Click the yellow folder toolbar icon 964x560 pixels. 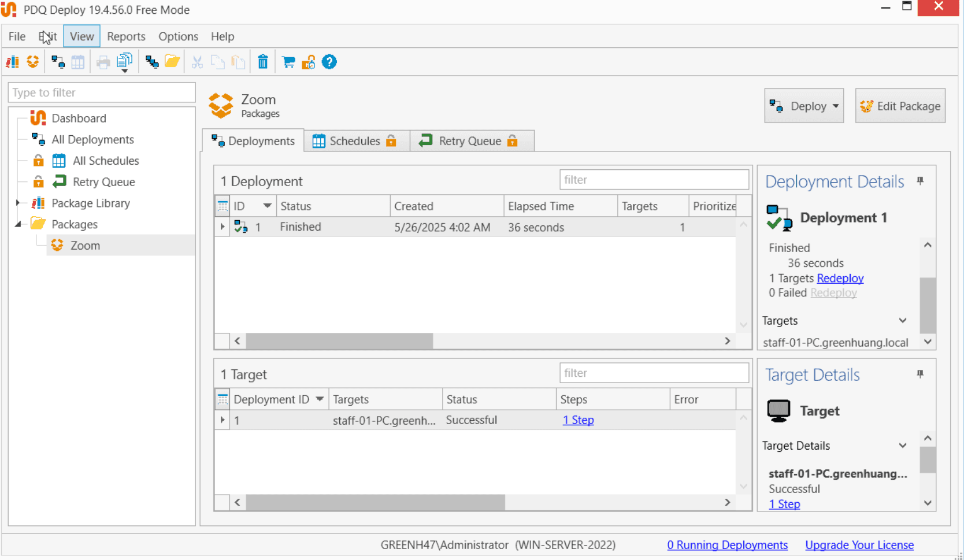[x=172, y=62]
